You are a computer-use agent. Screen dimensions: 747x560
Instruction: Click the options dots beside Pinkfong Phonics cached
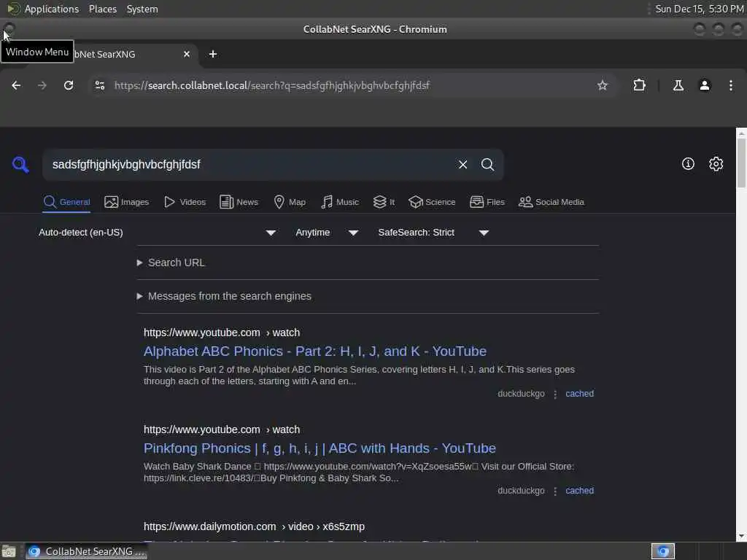555,491
